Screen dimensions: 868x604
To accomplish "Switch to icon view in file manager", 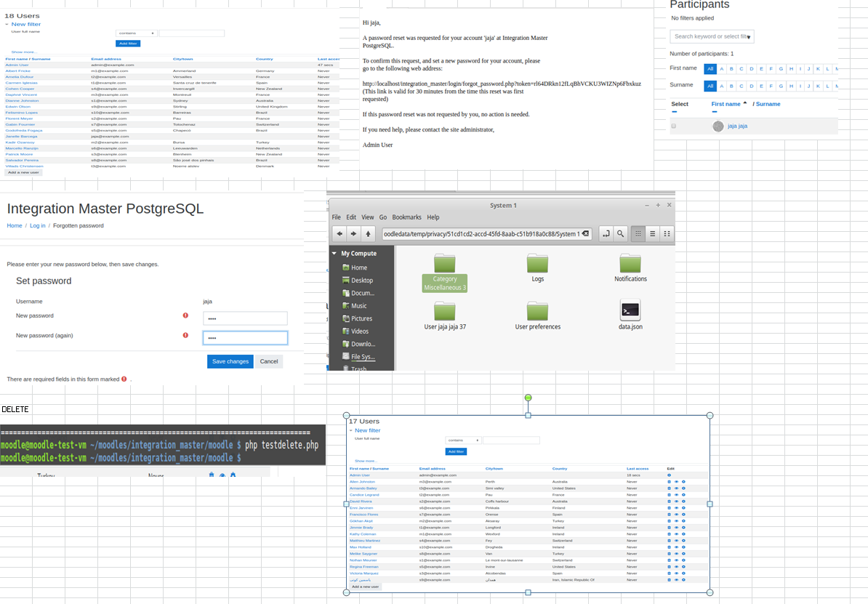I will 638,233.
